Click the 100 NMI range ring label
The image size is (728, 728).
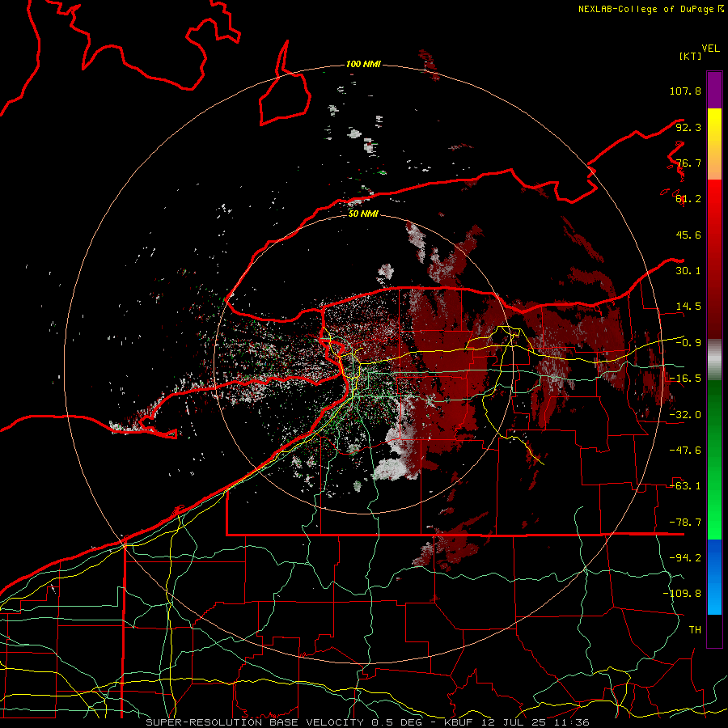point(363,64)
